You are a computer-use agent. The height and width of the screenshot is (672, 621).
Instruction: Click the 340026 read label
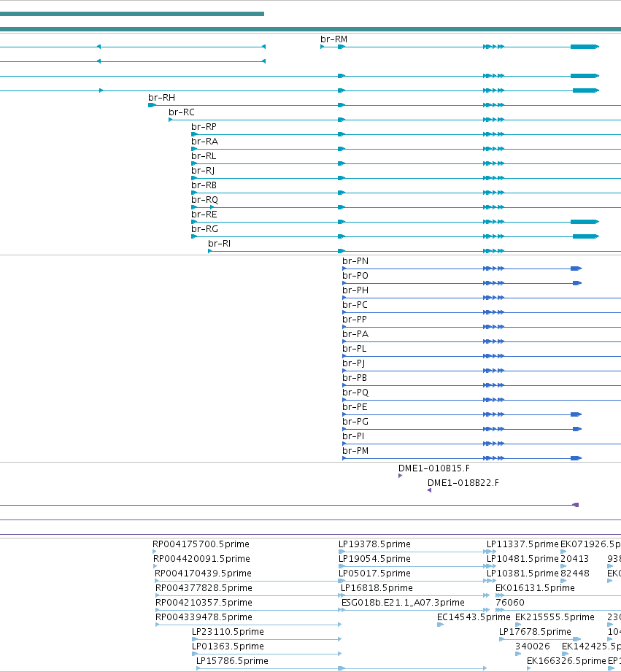coord(532,646)
